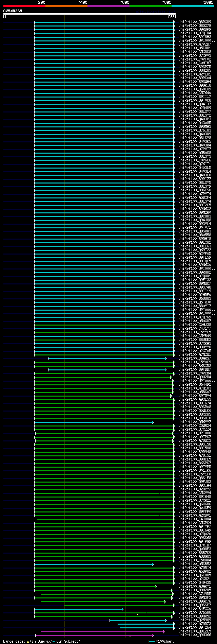Open hit UniRef100_Q8RXU9
The width and height of the screenshot is (217, 644).
pos(195,22)
